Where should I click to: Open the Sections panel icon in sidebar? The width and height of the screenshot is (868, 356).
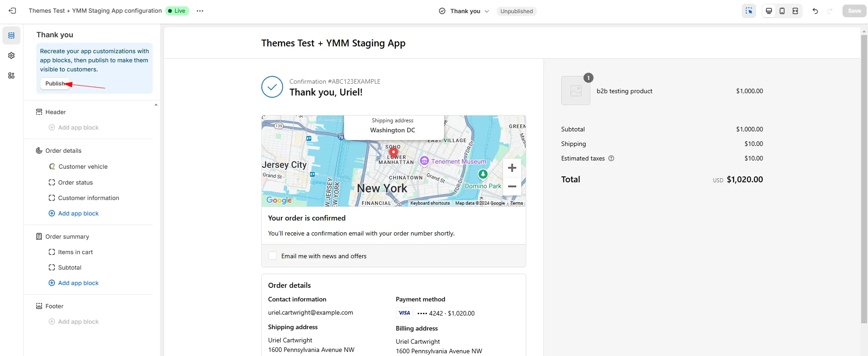click(11, 35)
